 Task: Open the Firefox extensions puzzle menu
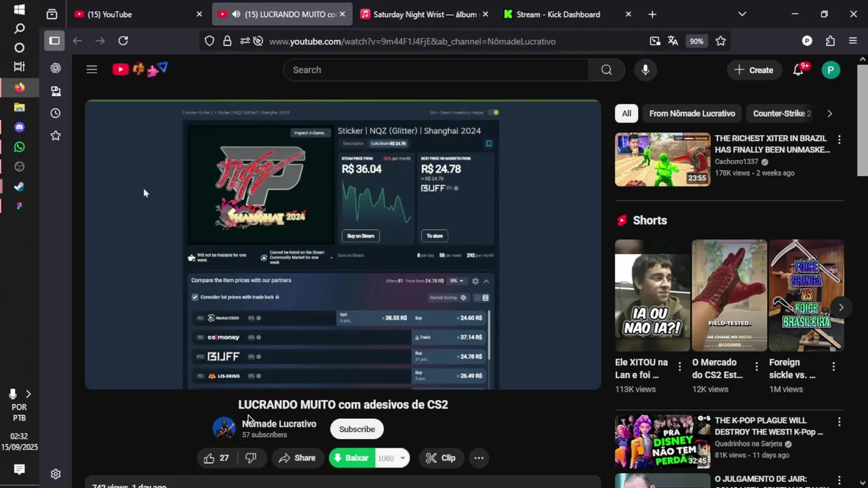pos(830,41)
